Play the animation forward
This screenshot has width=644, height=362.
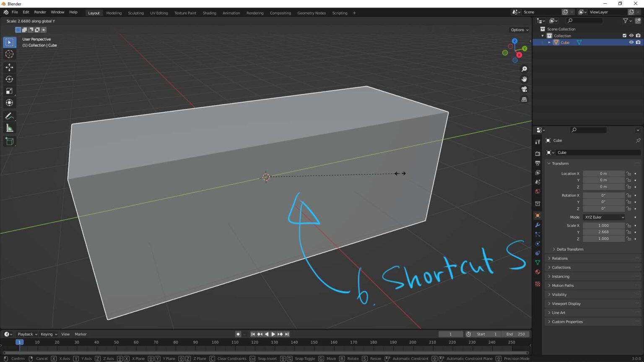click(x=273, y=334)
